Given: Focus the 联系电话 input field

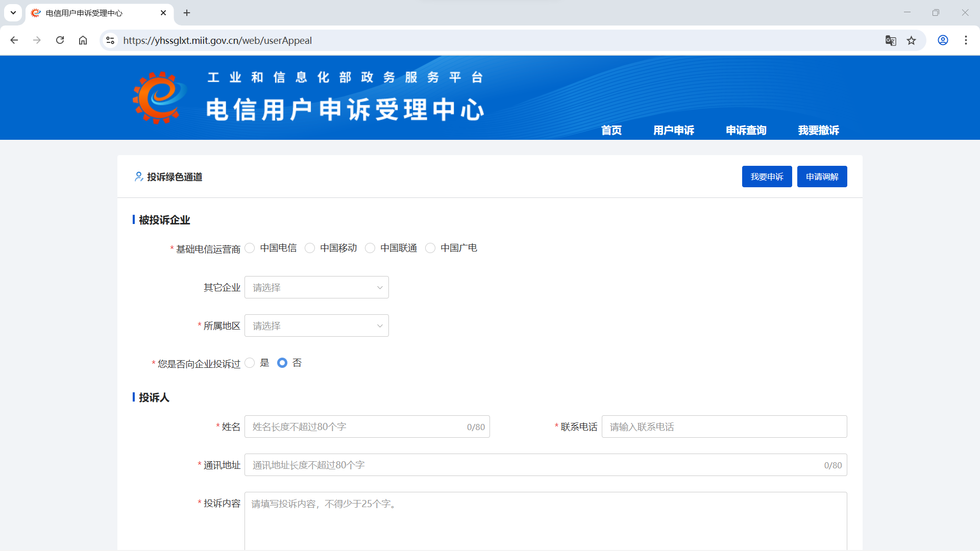Looking at the screenshot, I should click(724, 427).
